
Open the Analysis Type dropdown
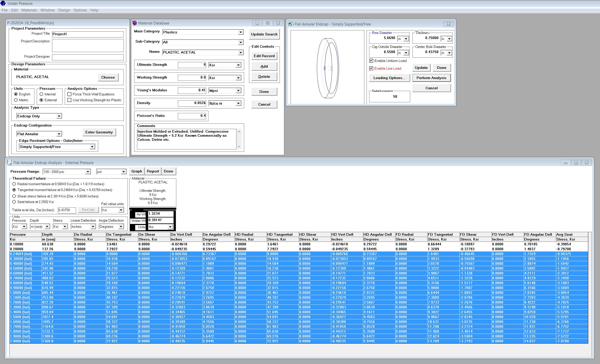point(59,116)
